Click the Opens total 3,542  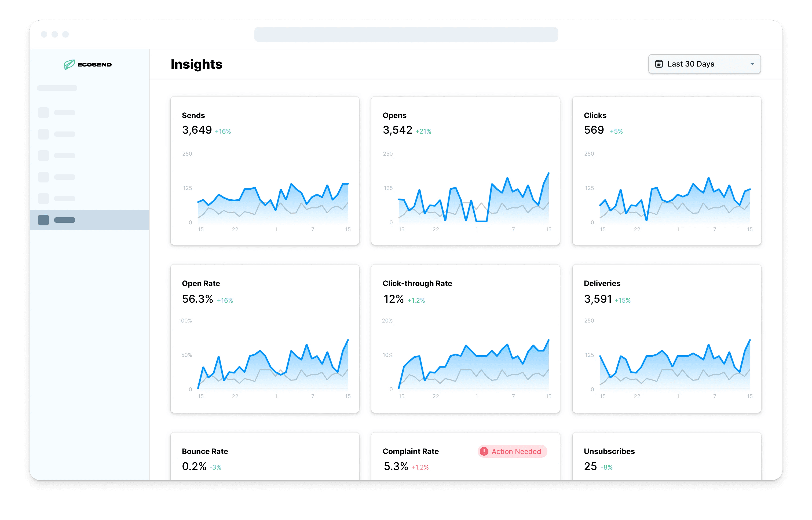397,130
